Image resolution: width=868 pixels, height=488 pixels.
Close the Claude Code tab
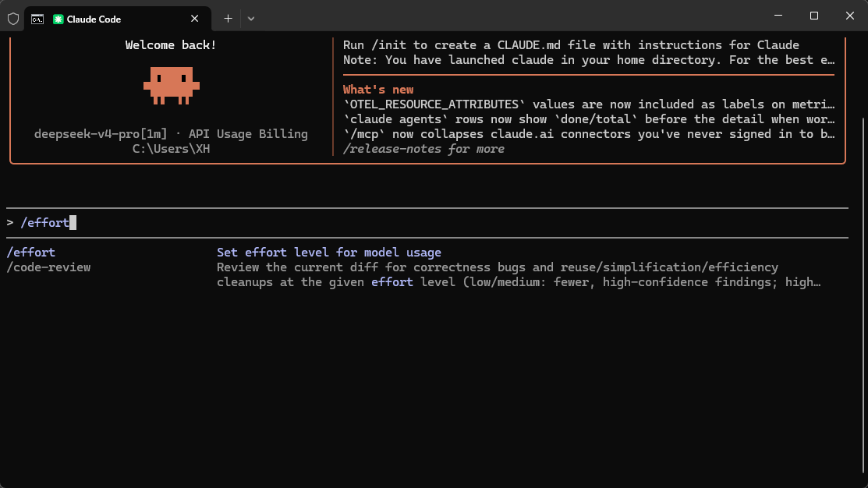tap(194, 19)
